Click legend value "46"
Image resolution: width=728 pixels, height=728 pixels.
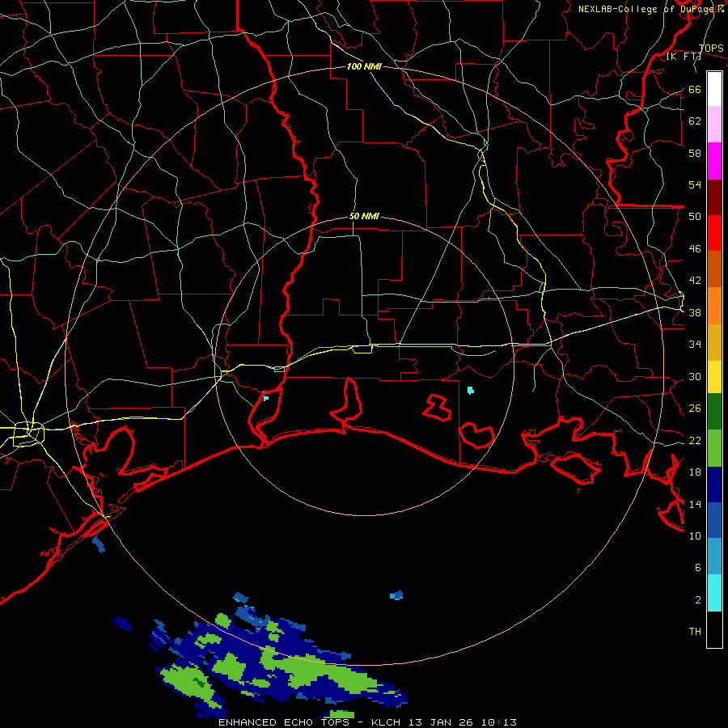[x=695, y=248]
